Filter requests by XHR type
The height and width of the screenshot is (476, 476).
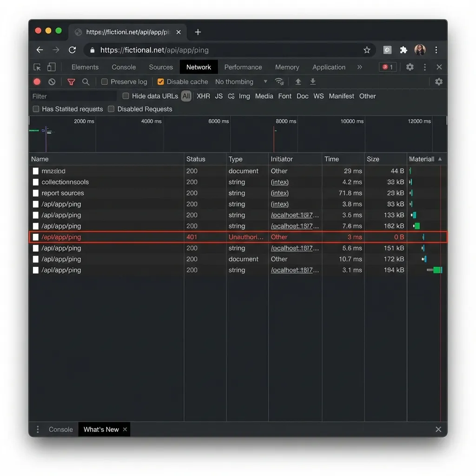click(203, 96)
